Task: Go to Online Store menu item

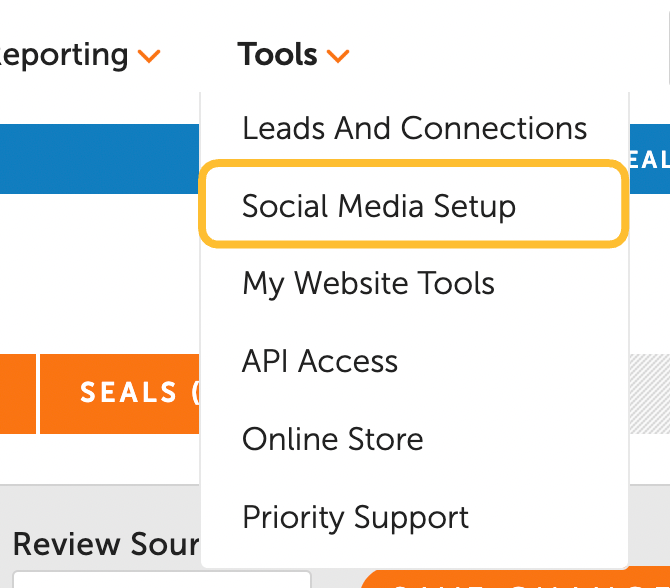Action: click(332, 439)
